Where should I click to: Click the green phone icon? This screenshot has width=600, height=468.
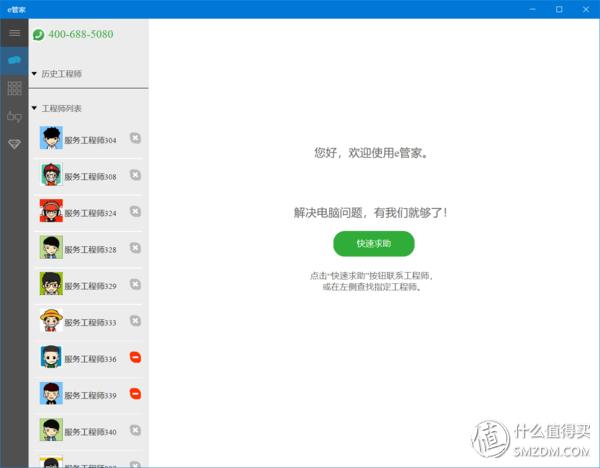(x=39, y=35)
